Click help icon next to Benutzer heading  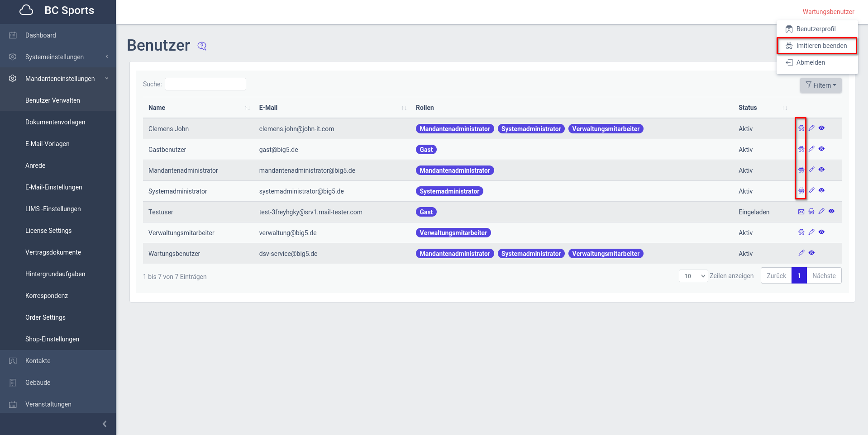(202, 46)
